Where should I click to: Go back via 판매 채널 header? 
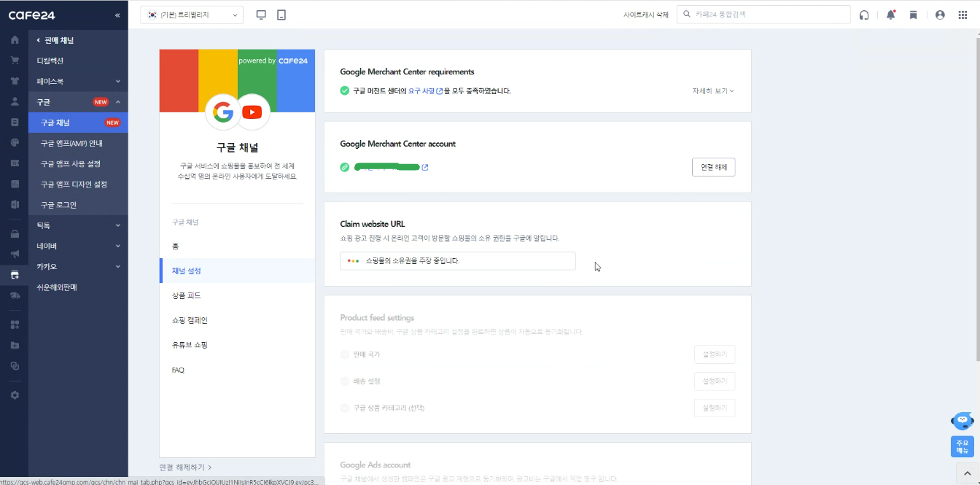[55, 40]
